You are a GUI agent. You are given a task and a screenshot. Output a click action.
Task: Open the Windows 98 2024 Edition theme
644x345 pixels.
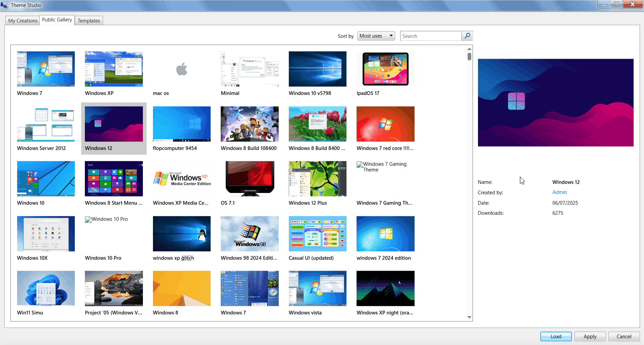click(x=250, y=234)
